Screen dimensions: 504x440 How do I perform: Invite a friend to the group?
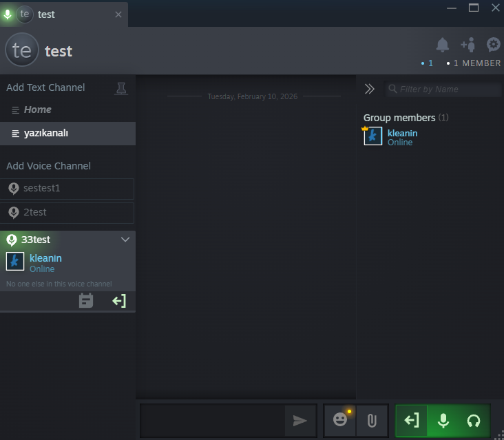click(468, 45)
